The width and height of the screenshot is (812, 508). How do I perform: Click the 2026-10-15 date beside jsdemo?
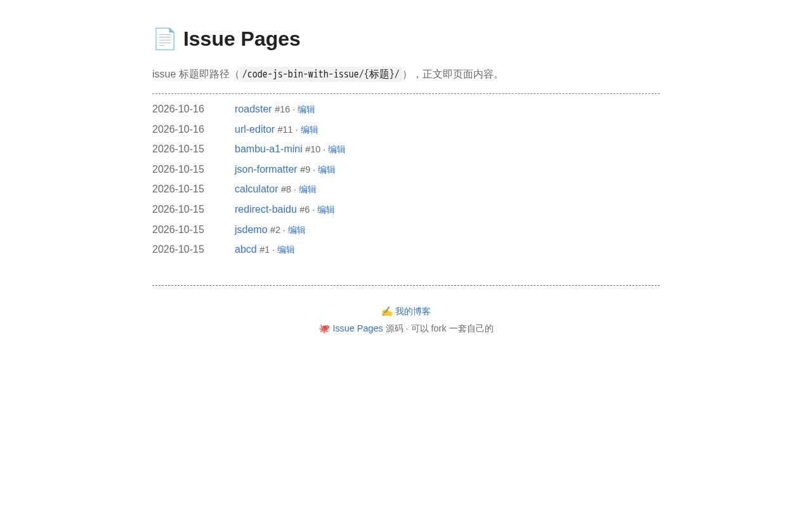click(x=178, y=230)
